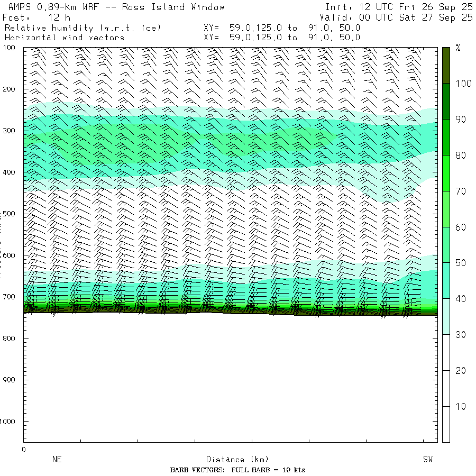Click the 'Valid: 00 UTC Sat 27 Sep 25' text
Image resolution: width=476 pixels, height=476 pixels.
tap(396, 17)
